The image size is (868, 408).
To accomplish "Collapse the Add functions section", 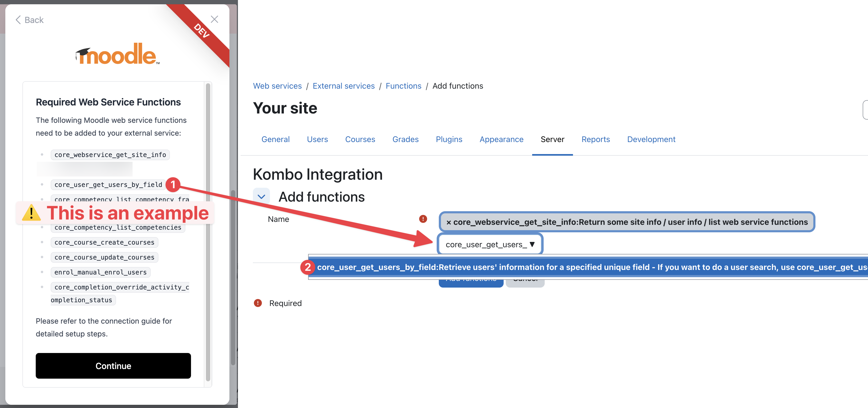I will pos(261,197).
